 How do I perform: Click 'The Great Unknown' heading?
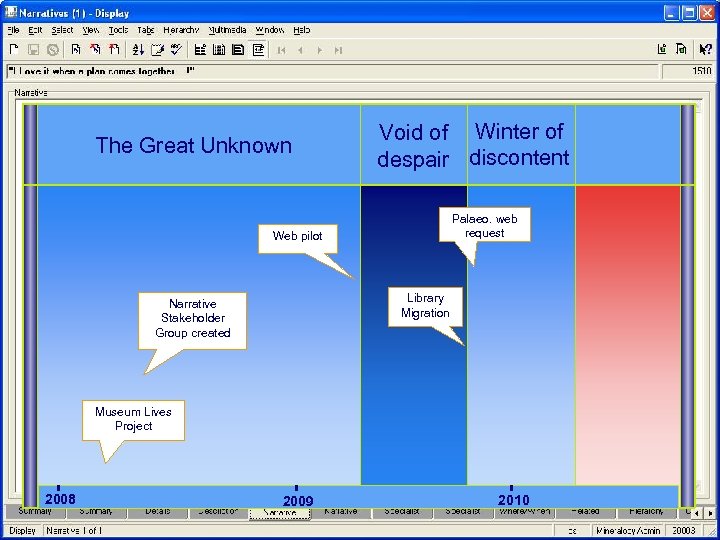click(193, 146)
